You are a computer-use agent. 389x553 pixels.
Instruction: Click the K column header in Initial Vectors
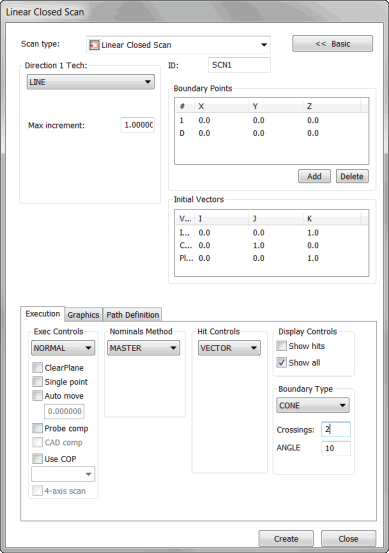332,219
